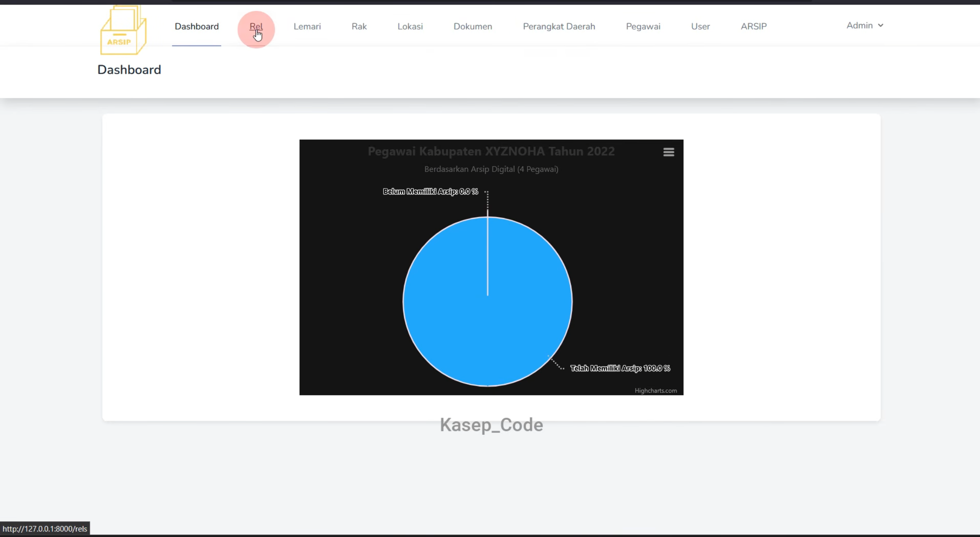Go to Perangkat Daerah page
Screen dimensions: 980x537
tap(559, 26)
